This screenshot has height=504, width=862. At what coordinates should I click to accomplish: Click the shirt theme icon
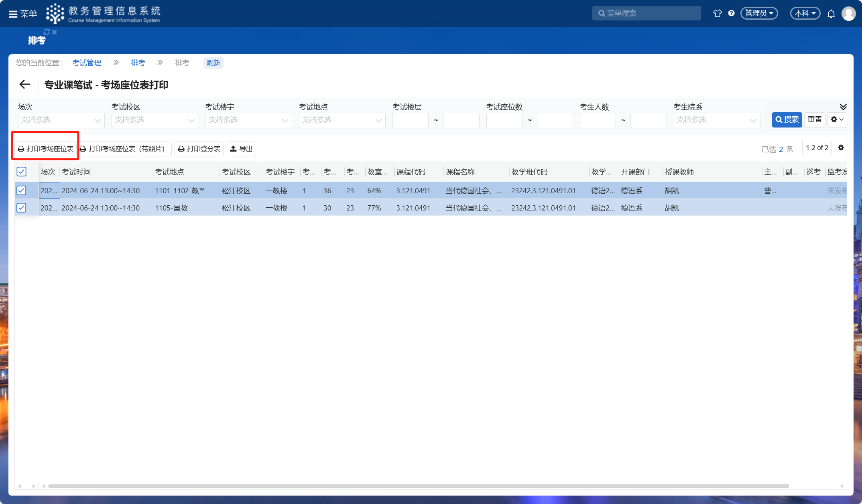tap(718, 13)
